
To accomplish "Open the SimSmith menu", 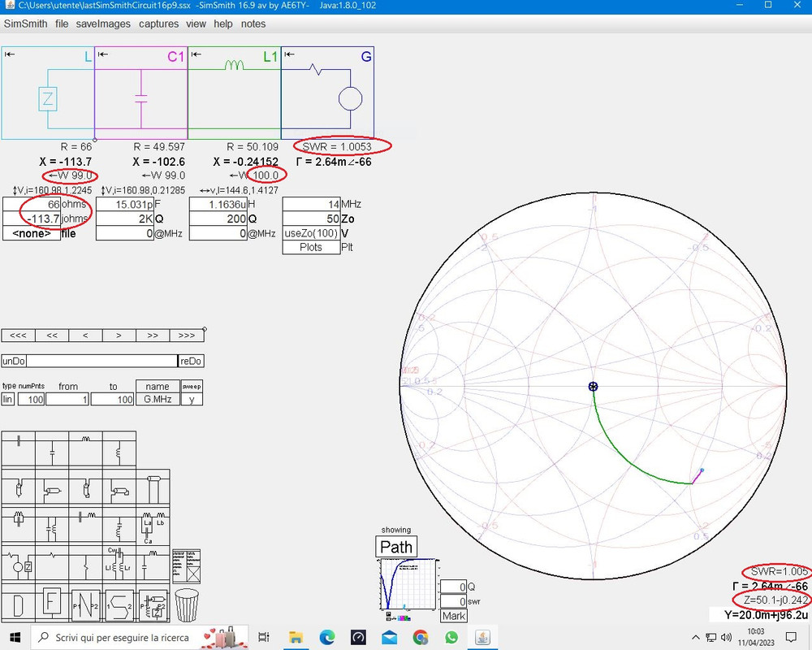I will pyautogui.click(x=25, y=24).
